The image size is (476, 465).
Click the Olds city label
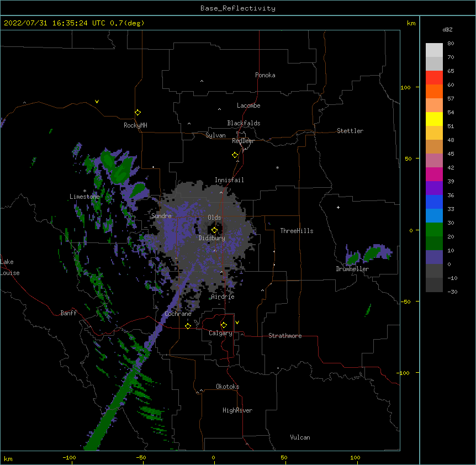214,218
